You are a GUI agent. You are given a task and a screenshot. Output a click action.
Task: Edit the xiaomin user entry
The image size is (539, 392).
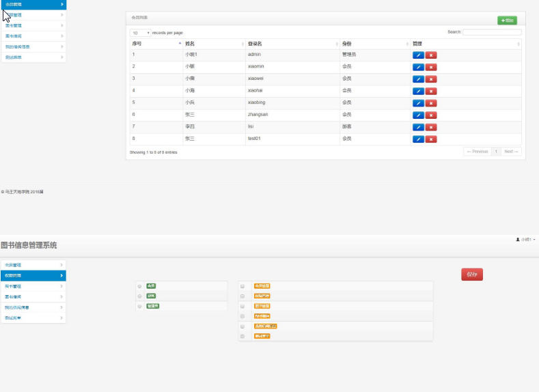click(x=418, y=67)
